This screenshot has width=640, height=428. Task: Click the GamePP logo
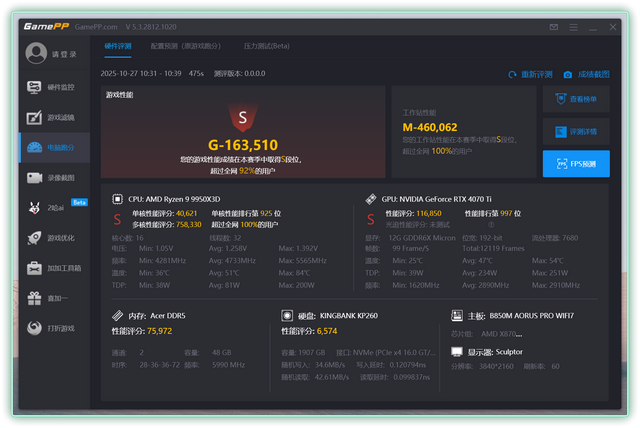[46, 27]
